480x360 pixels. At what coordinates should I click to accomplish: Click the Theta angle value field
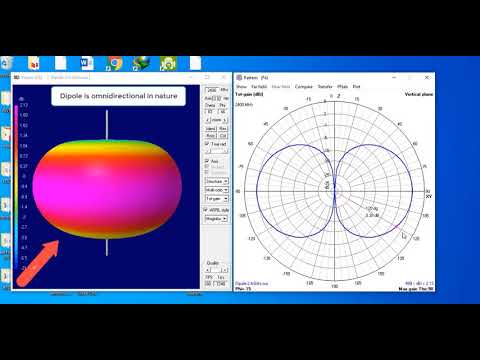tap(210, 112)
